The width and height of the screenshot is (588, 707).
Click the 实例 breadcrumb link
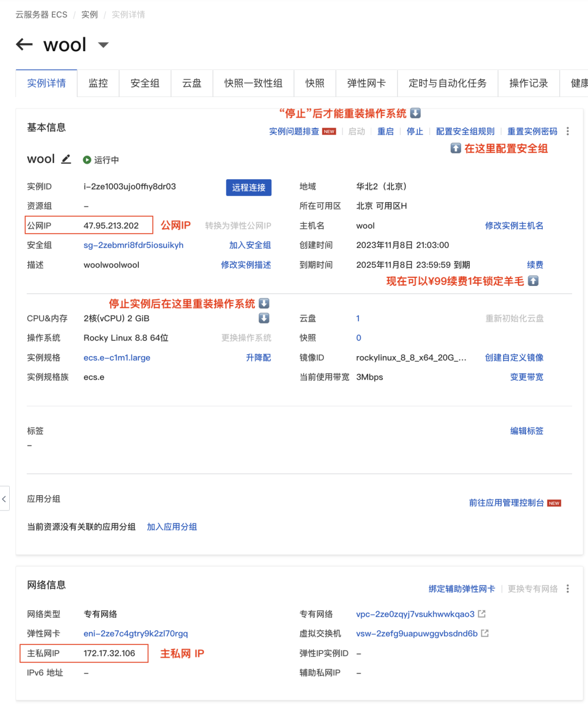(x=89, y=14)
